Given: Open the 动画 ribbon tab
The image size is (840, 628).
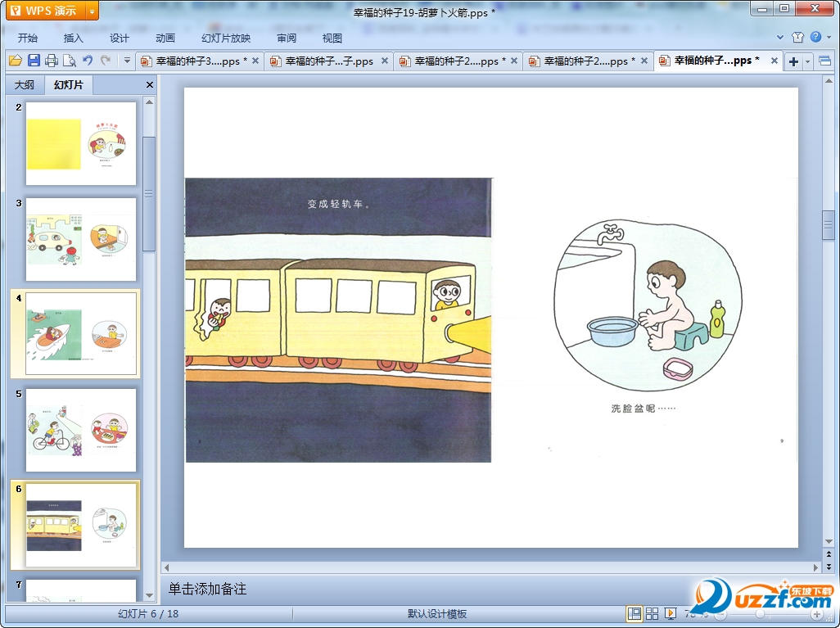Looking at the screenshot, I should pos(165,38).
